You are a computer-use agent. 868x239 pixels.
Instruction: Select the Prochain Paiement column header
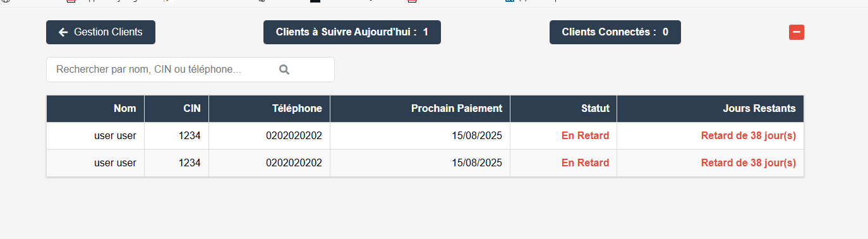coord(457,109)
